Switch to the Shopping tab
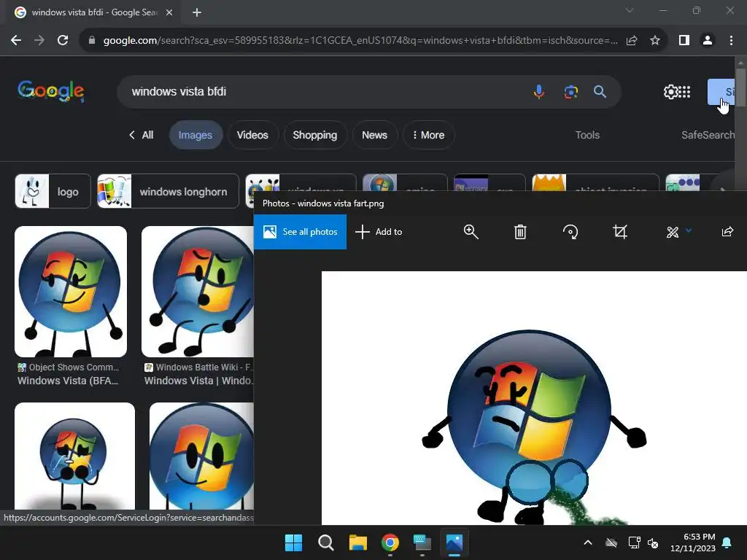 coord(315,135)
